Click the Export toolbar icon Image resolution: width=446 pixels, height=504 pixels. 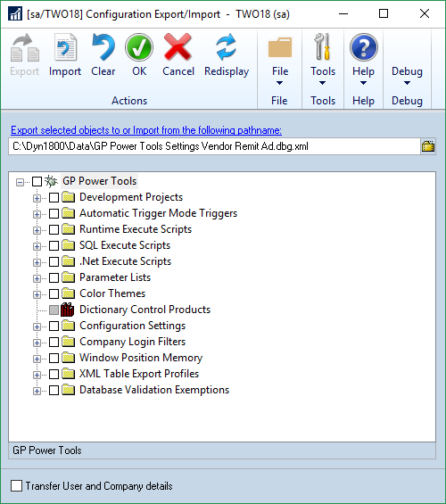click(x=24, y=48)
